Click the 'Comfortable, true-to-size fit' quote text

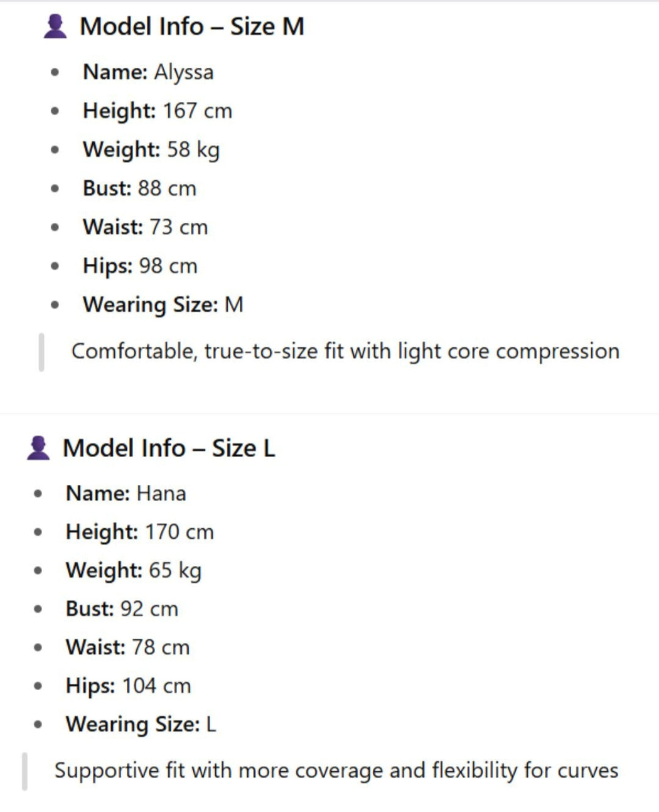[x=345, y=351]
